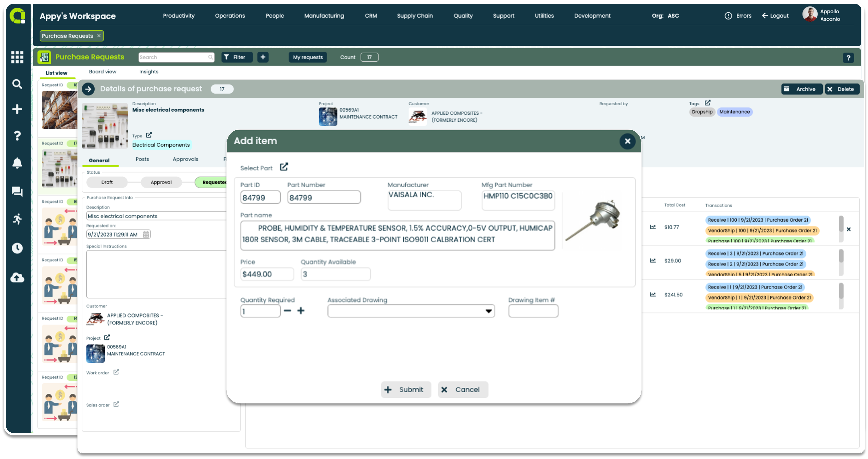
Task: Open the Project link icon in General
Action: click(107, 337)
